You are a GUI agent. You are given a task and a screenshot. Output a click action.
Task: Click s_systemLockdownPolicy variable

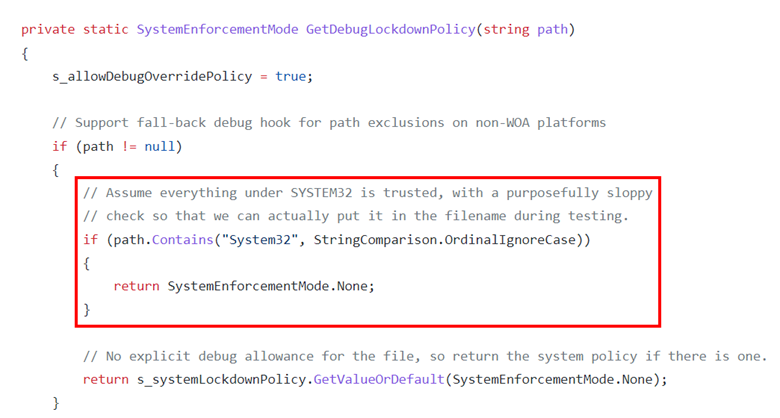pos(223,380)
